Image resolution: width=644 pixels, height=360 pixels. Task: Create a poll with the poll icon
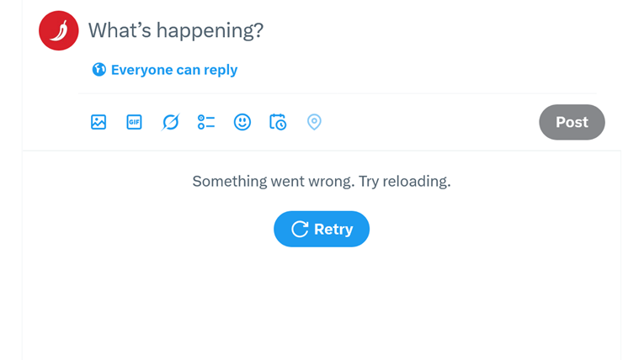tap(206, 122)
